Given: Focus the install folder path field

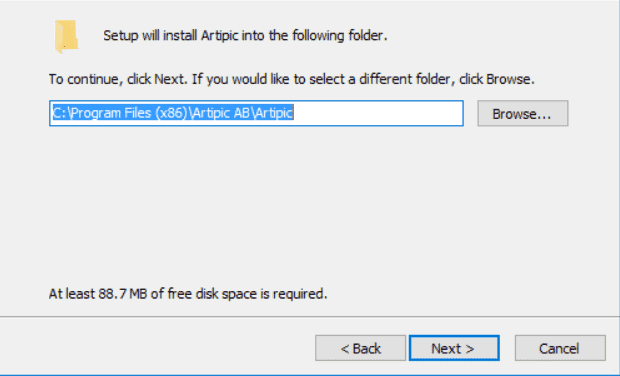Looking at the screenshot, I should [x=256, y=113].
